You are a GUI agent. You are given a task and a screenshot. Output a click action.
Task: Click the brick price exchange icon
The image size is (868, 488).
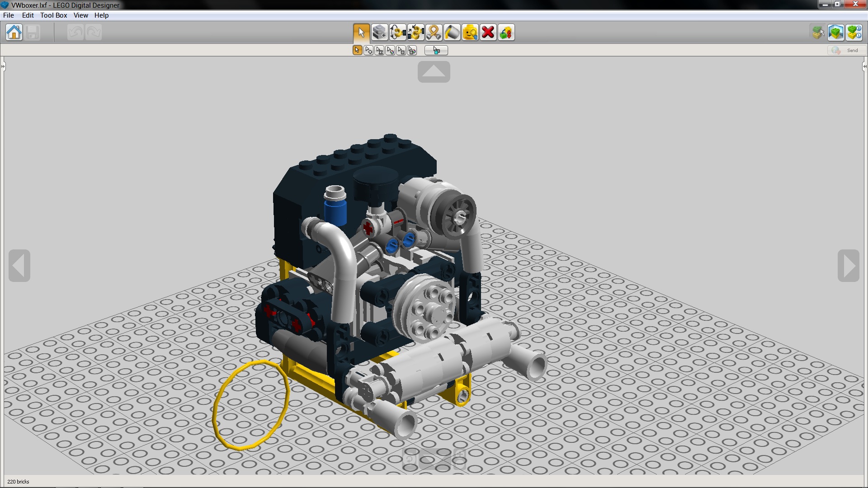pyautogui.click(x=506, y=33)
